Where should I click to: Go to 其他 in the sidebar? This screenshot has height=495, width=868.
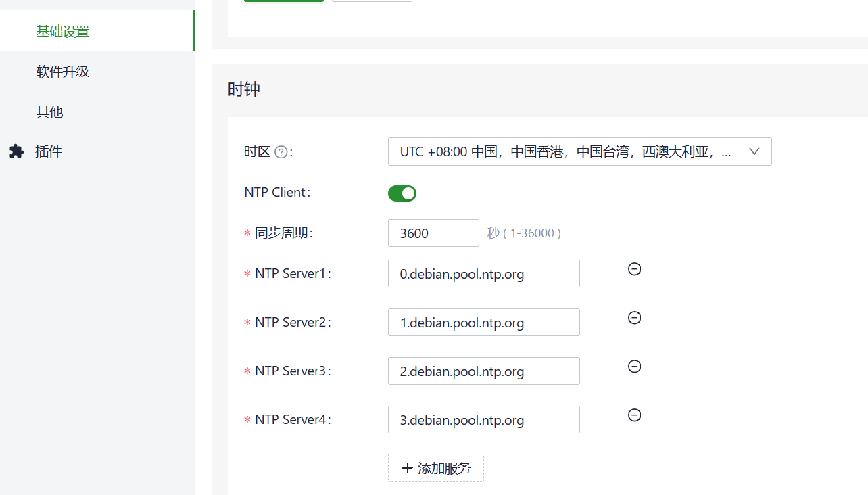[50, 112]
